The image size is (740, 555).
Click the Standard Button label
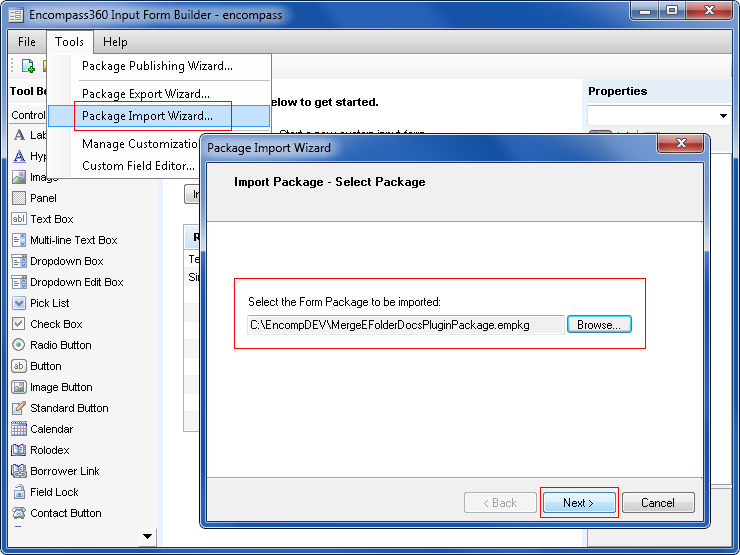pos(69,408)
